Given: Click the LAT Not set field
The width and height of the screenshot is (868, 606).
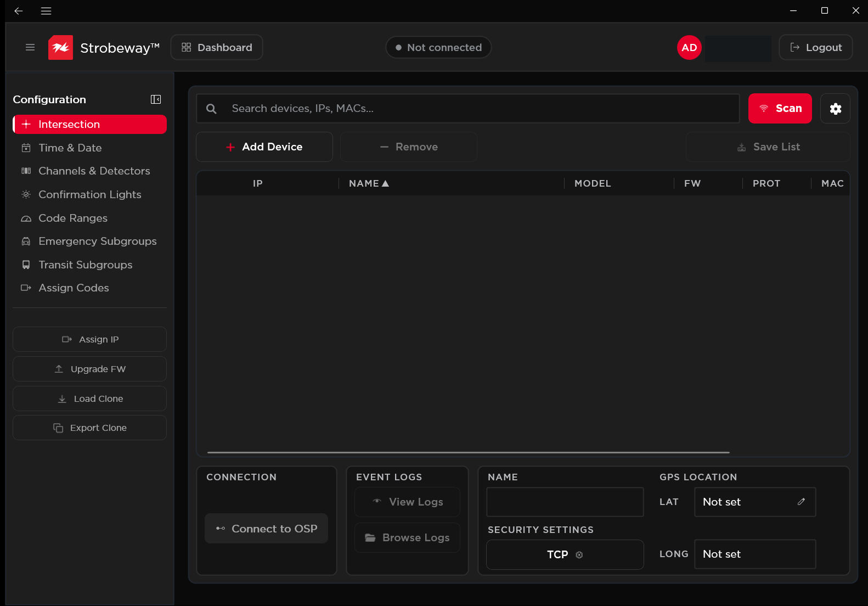Looking at the screenshot, I should coord(755,502).
